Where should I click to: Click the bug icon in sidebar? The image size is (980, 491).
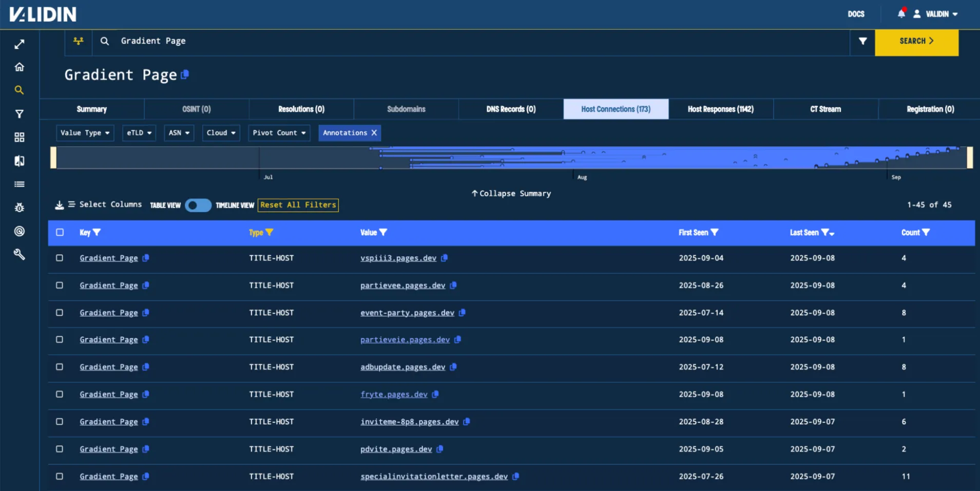[20, 207]
